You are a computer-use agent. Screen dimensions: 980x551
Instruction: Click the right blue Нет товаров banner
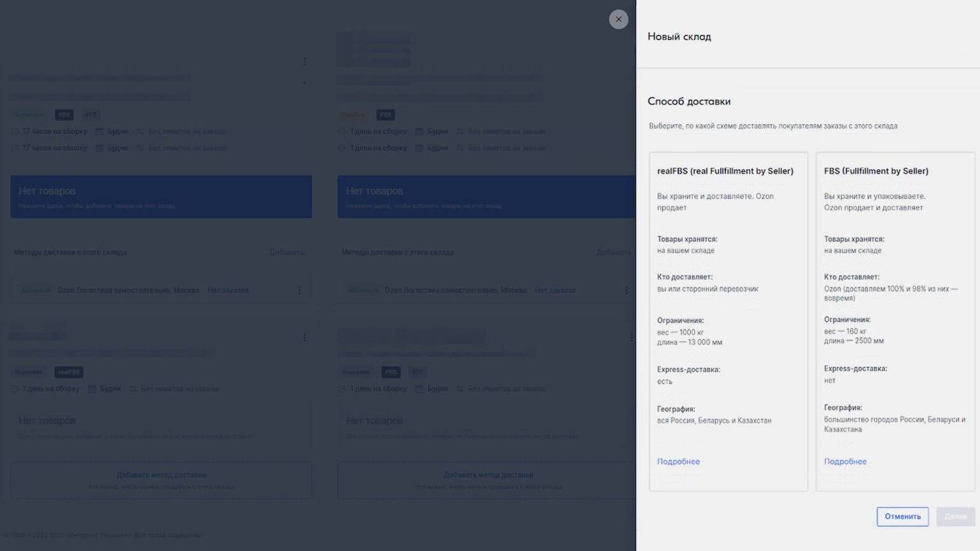pyautogui.click(x=486, y=197)
